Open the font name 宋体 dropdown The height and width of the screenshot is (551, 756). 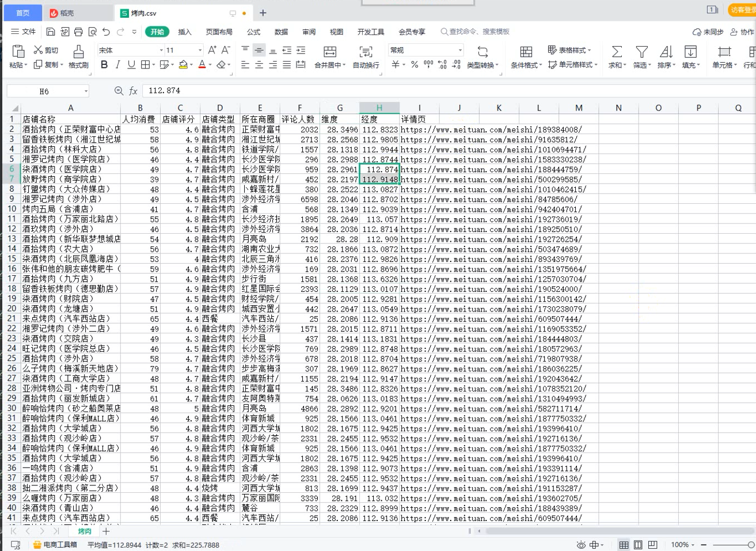tap(161, 50)
